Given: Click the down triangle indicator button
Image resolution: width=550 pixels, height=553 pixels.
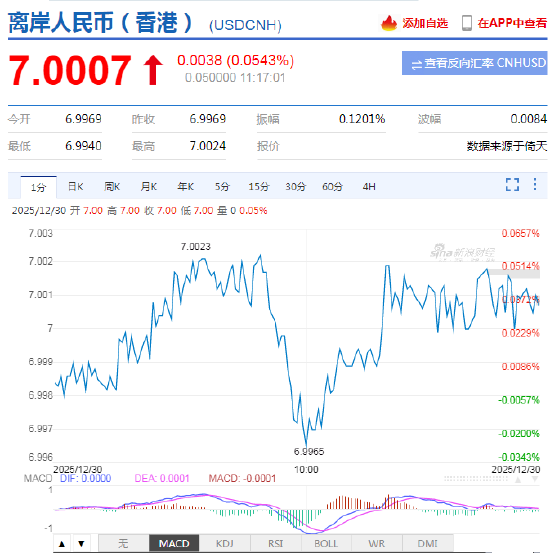Looking at the screenshot, I should 81,543.
